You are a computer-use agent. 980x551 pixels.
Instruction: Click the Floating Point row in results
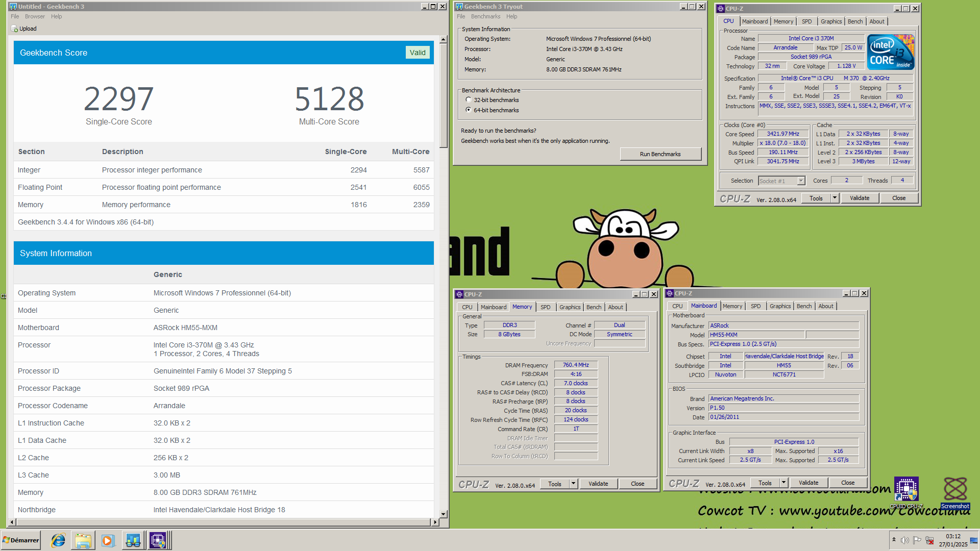pyautogui.click(x=224, y=187)
